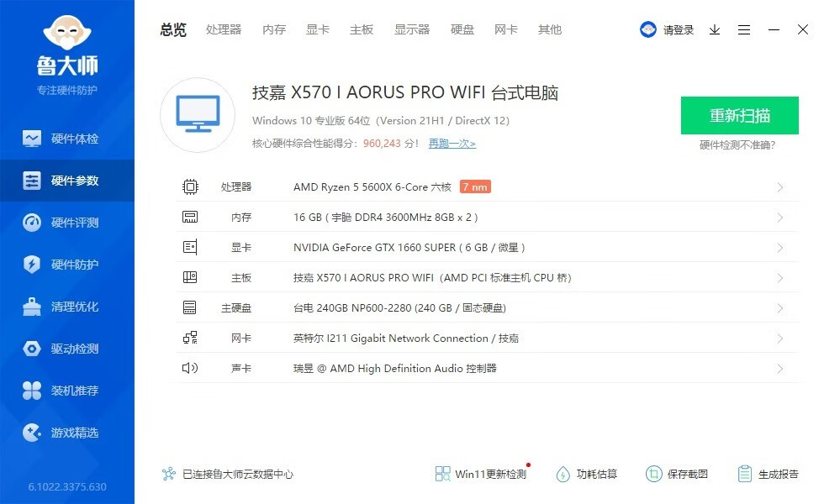824x504 pixels.
Task: Expand the 声卡 row chevron
Action: [x=780, y=369]
